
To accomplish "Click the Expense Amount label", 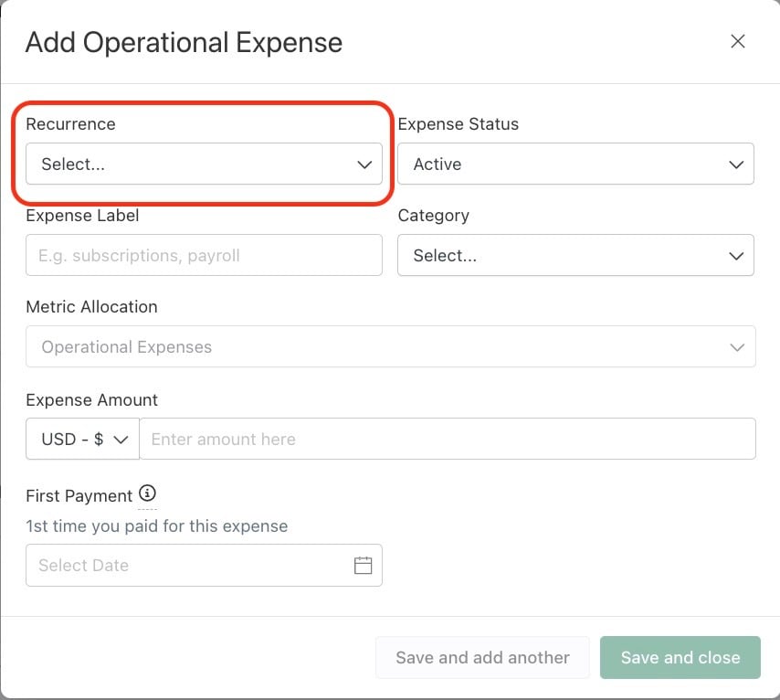I will [x=91, y=399].
